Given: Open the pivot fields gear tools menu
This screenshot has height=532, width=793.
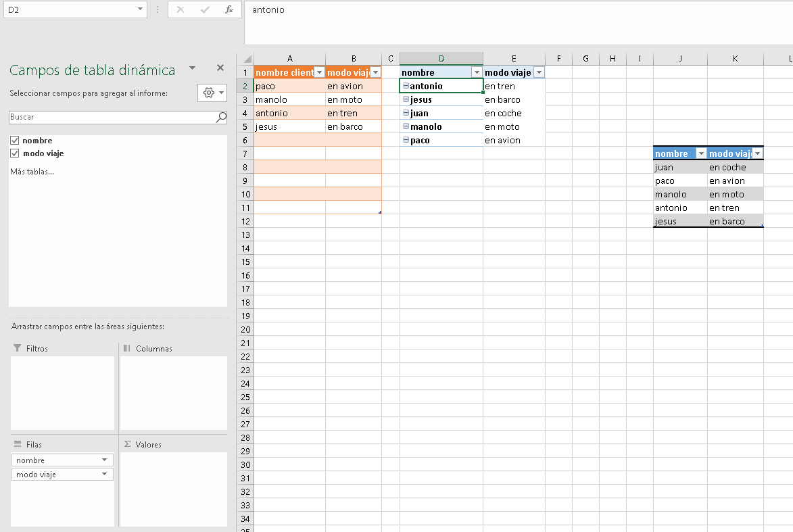Looking at the screenshot, I should (212, 93).
